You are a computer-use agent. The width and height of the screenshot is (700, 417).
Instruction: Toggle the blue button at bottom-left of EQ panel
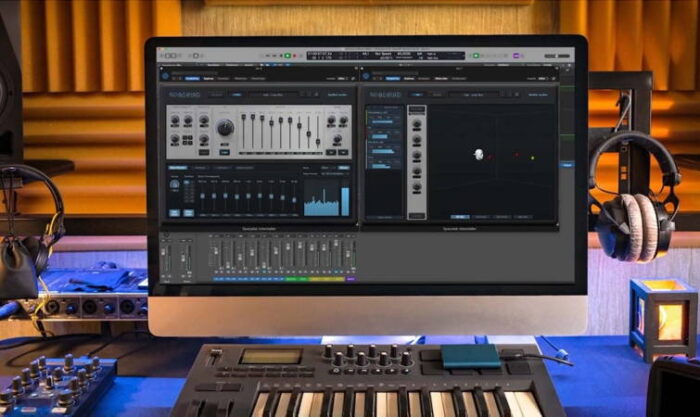click(174, 213)
